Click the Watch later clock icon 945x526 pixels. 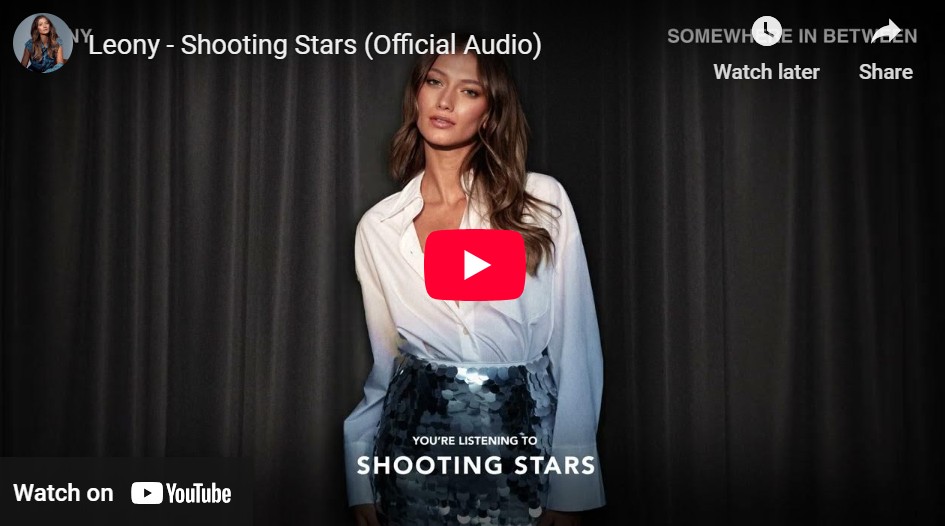(x=767, y=31)
